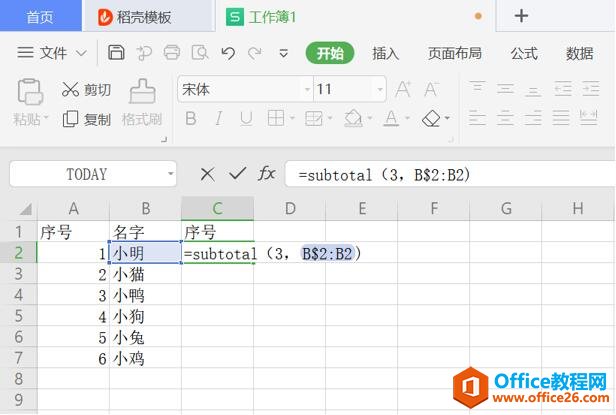Open the fx insert function dialog
The height and width of the screenshot is (415, 616).
pyautogui.click(x=266, y=173)
